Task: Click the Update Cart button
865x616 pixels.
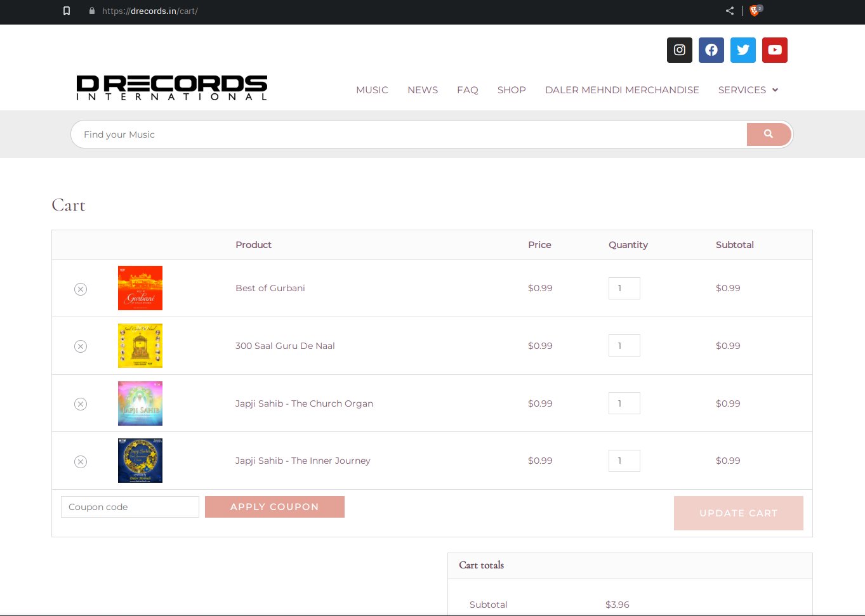Action: click(739, 513)
